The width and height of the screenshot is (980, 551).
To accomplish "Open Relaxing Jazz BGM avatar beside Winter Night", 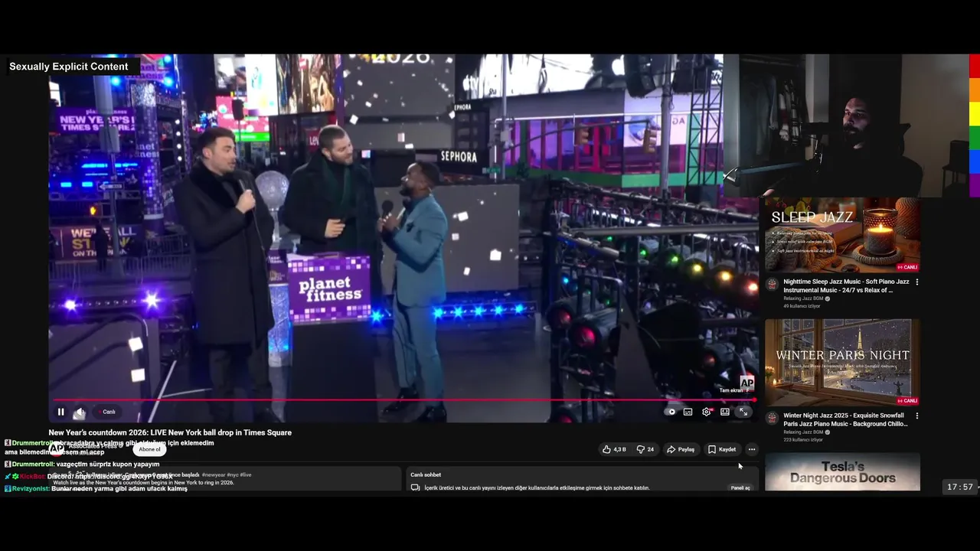I will (x=772, y=419).
